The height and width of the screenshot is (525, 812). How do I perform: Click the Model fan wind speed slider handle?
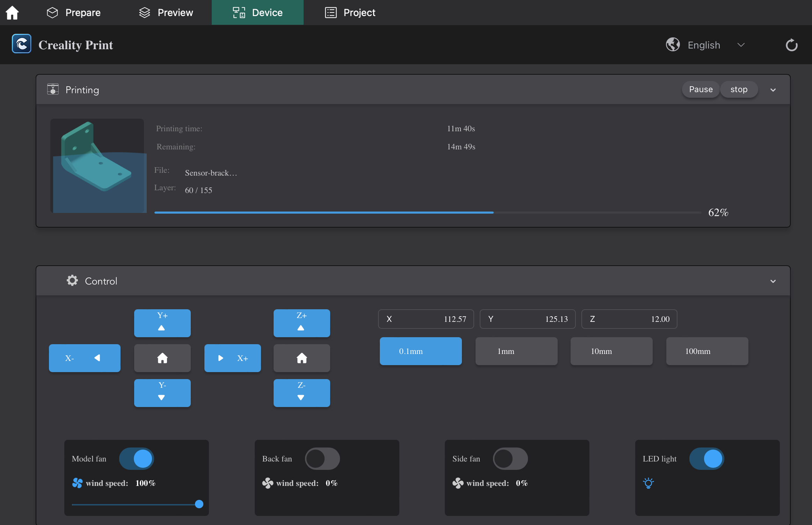point(199,504)
